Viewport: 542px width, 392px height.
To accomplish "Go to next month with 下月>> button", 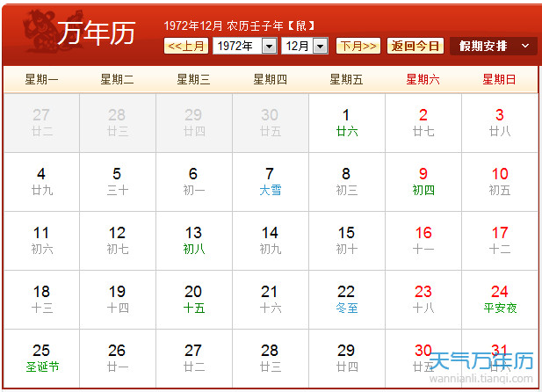I will click(x=358, y=46).
